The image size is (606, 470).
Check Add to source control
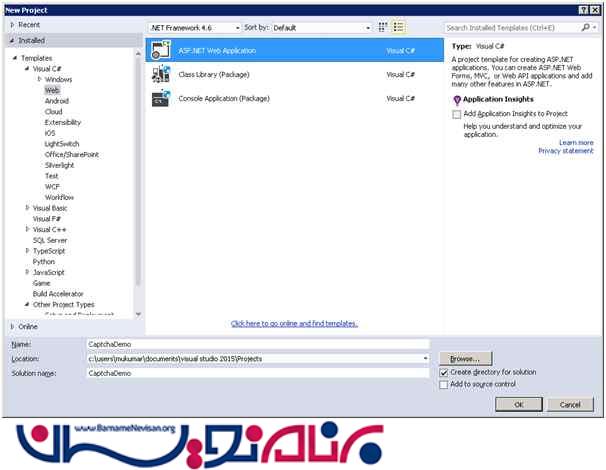tap(444, 385)
